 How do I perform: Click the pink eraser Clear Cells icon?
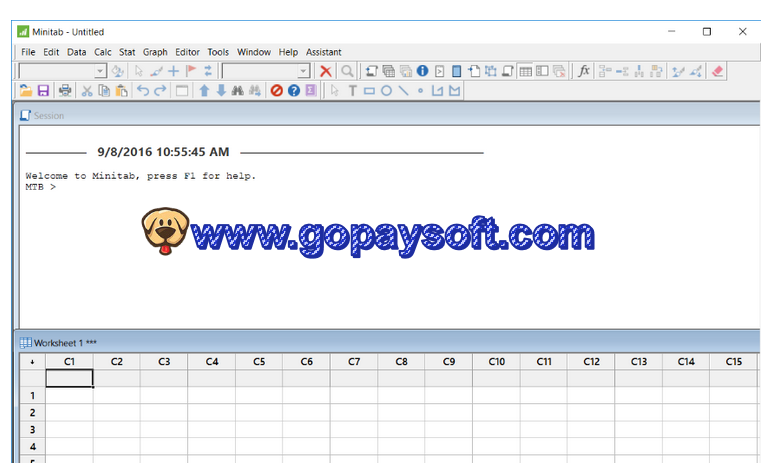718,71
